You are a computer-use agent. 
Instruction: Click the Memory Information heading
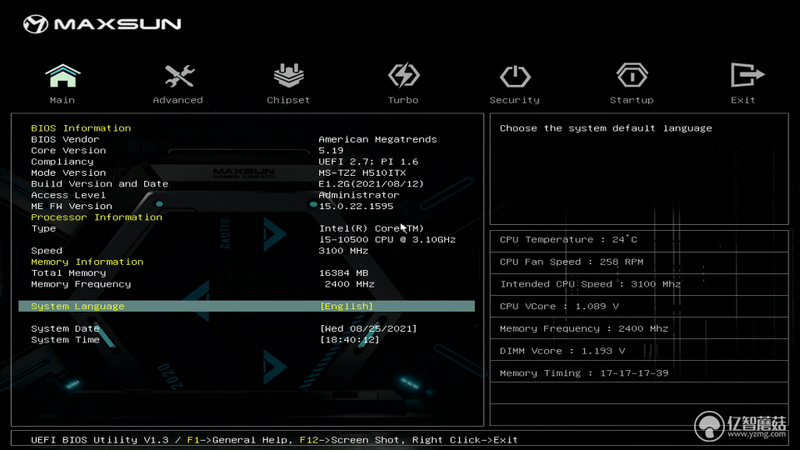click(x=87, y=262)
